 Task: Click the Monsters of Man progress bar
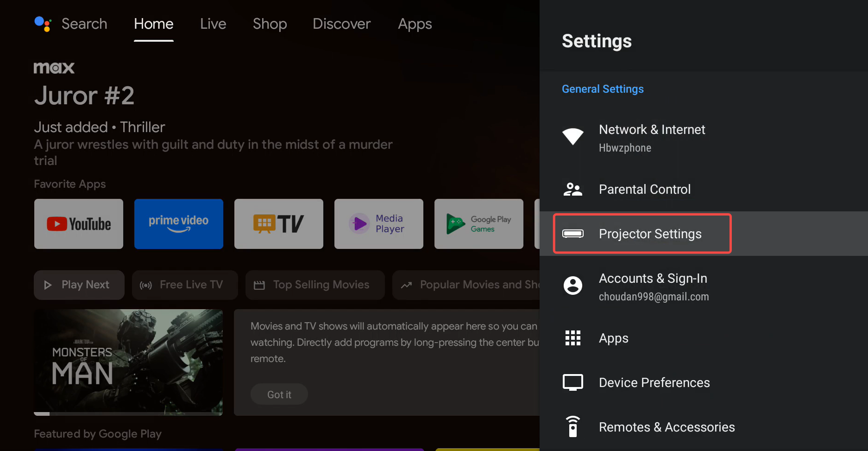click(128, 413)
